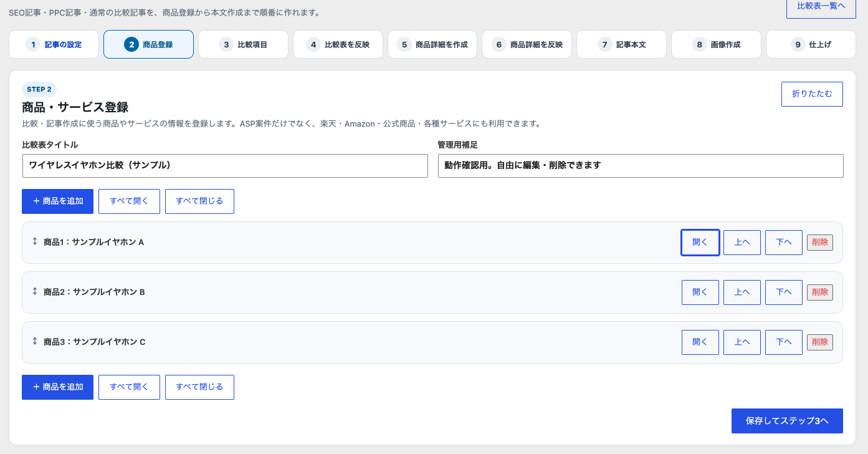Expand 商品2 with its 開く button
The width and height of the screenshot is (868, 454).
click(x=700, y=292)
